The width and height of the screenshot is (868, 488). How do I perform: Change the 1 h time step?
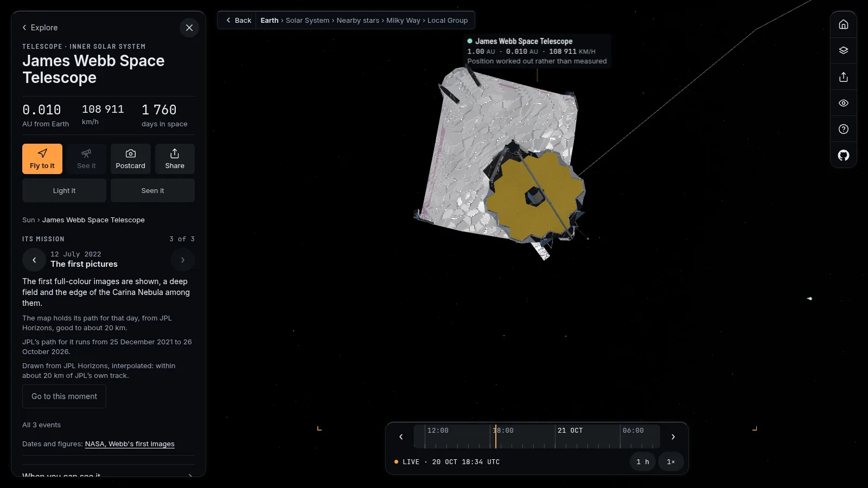pyautogui.click(x=643, y=462)
